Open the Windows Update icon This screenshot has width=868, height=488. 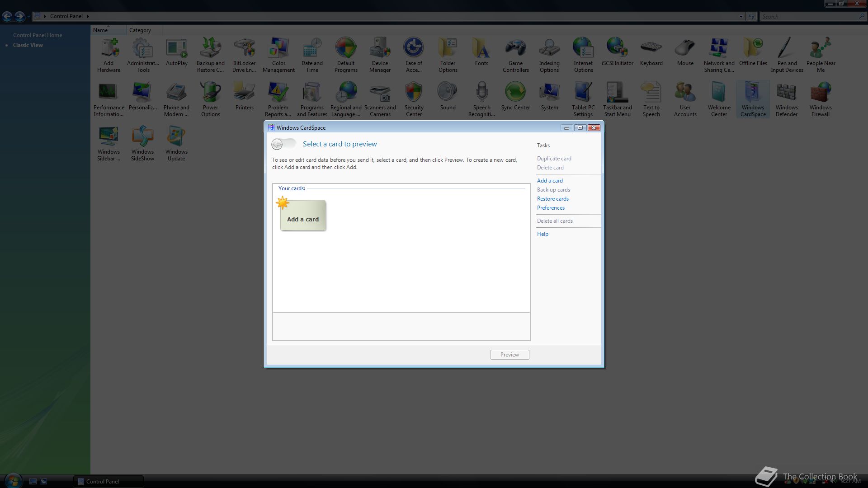[176, 144]
